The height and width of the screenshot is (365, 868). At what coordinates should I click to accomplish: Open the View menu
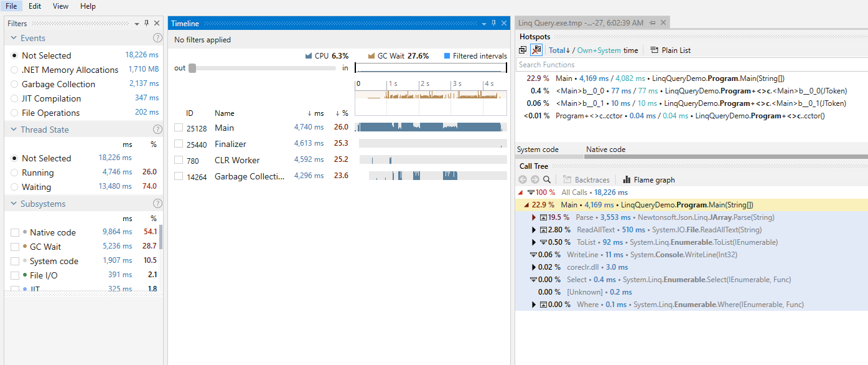pos(60,6)
